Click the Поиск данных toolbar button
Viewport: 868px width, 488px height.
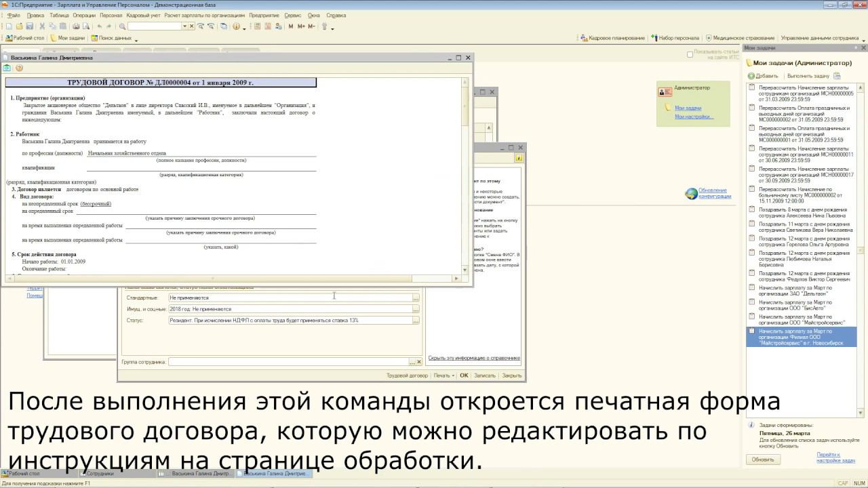pos(112,38)
